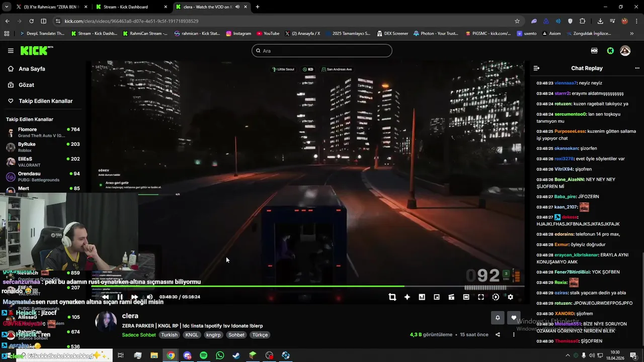This screenshot has width=644, height=362.
Task: Toggle picture-in-picture mode
Action: [437, 297]
